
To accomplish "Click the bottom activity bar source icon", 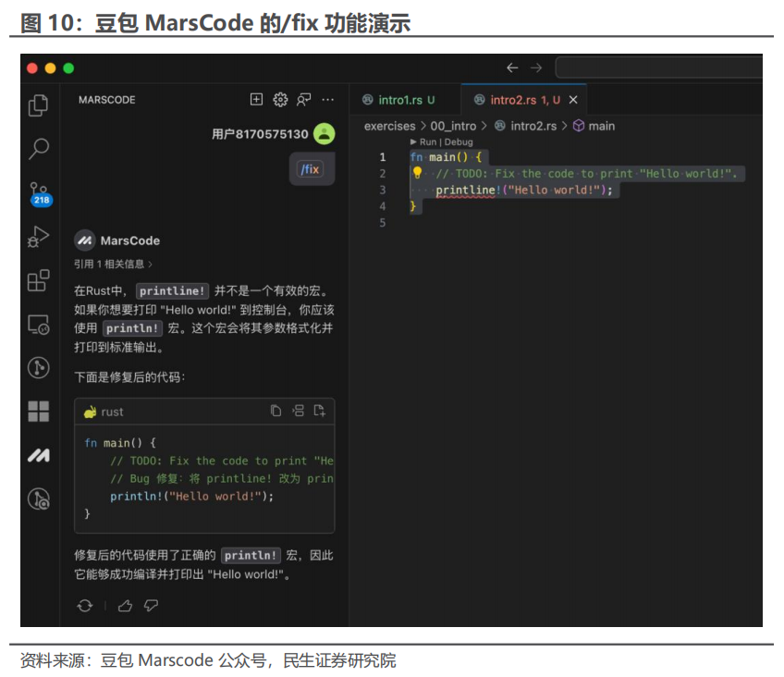I will click(39, 499).
